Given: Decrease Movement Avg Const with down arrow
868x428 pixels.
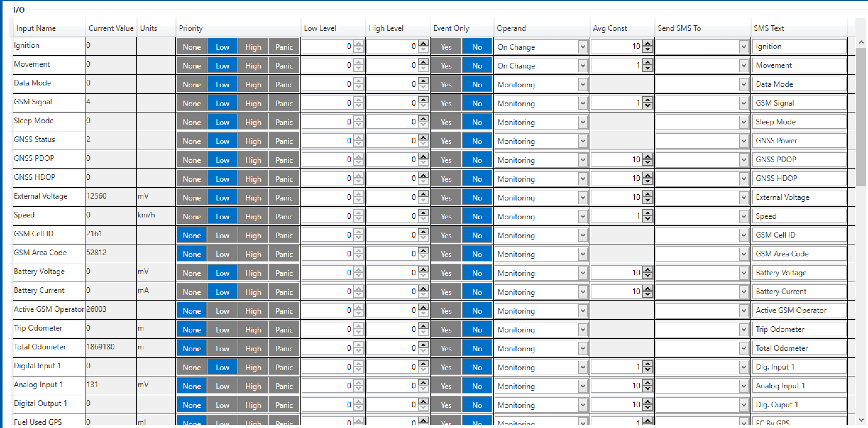Looking at the screenshot, I should pyautogui.click(x=647, y=69).
